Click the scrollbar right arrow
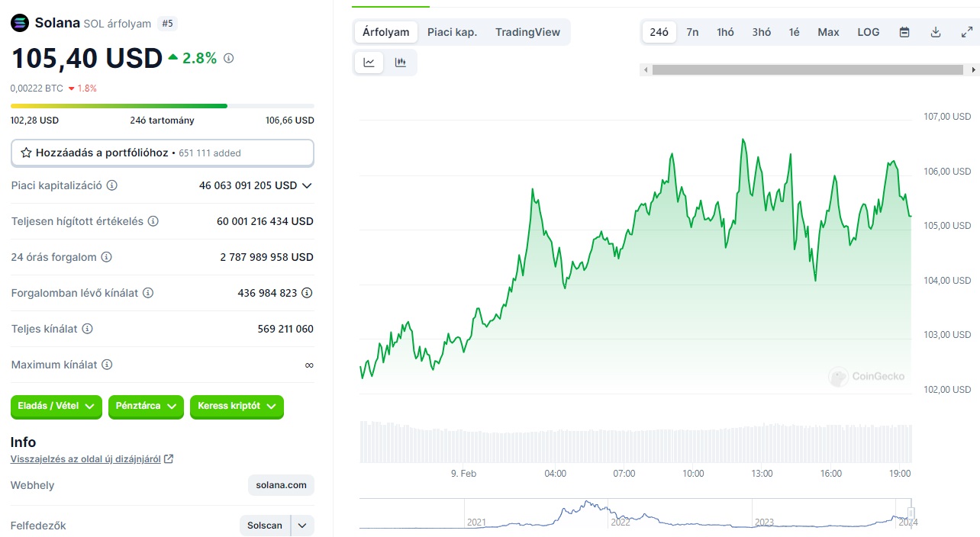This screenshot has width=980, height=537. point(973,69)
